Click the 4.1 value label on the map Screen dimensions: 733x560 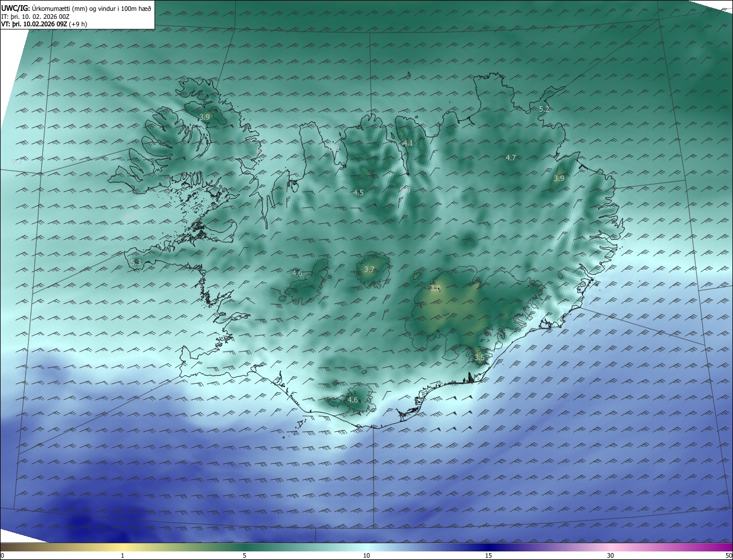pyautogui.click(x=408, y=143)
